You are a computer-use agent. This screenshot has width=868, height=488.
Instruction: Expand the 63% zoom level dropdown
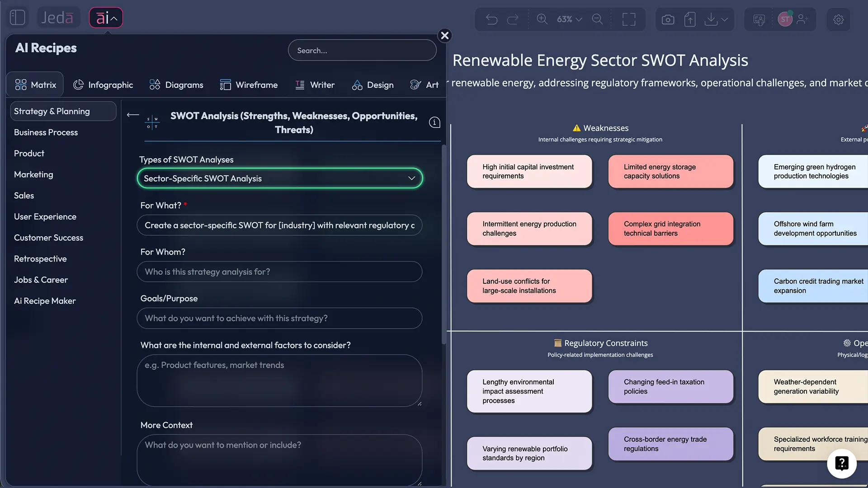coord(569,19)
